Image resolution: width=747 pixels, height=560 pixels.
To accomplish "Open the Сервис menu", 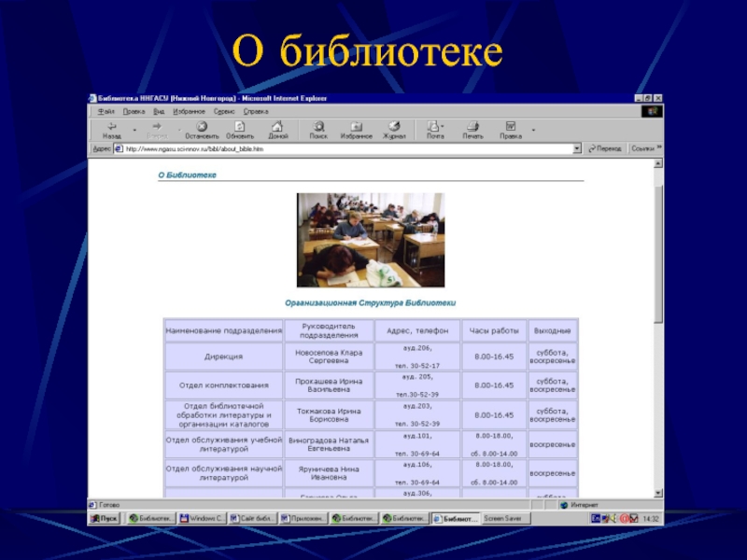I will click(224, 111).
